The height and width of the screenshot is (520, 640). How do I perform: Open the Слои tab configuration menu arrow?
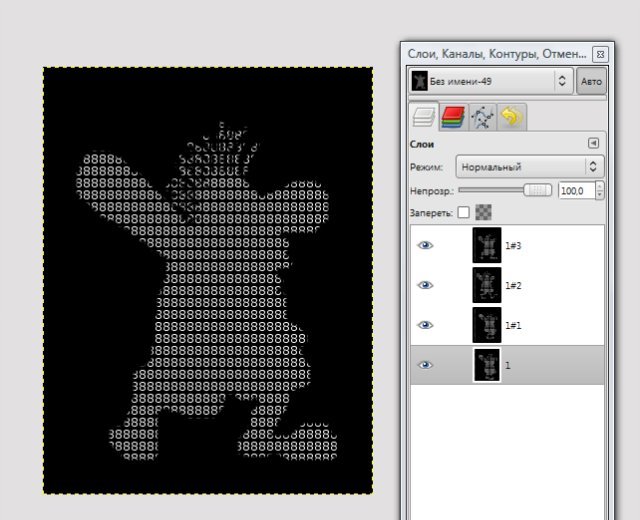(x=593, y=143)
